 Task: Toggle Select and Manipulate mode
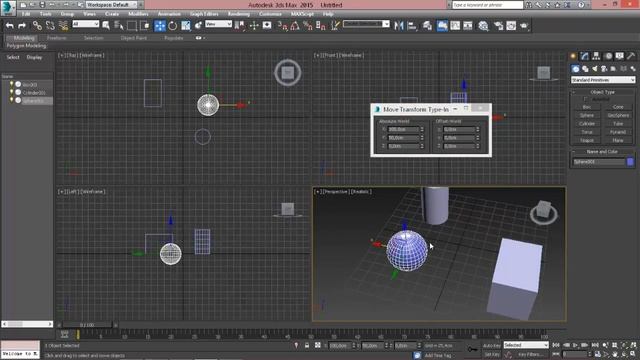coord(254,26)
